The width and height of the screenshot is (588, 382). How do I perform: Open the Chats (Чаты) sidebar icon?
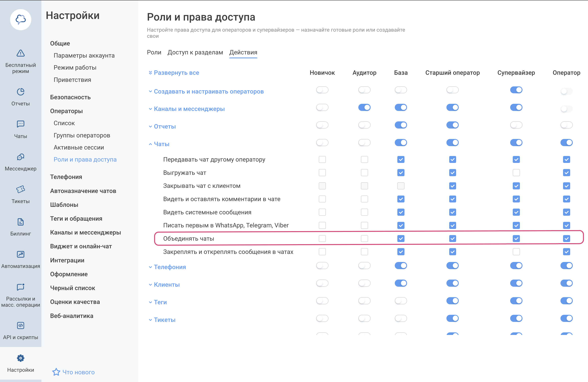click(x=21, y=124)
